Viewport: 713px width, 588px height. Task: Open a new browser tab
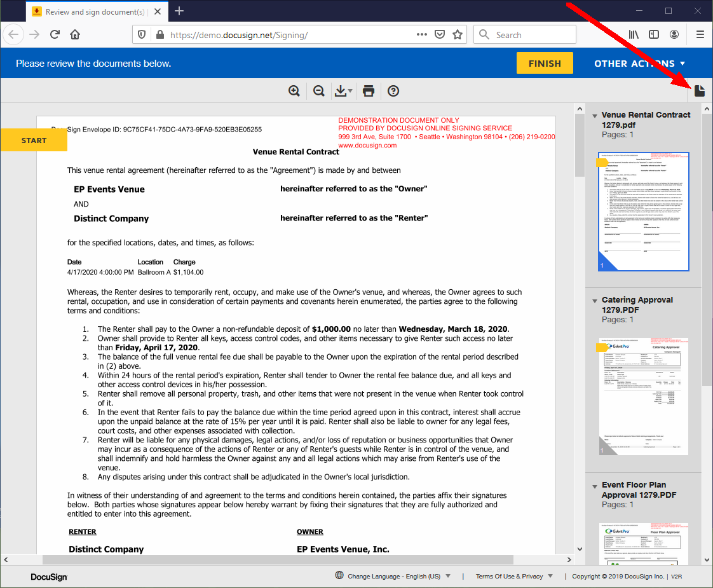pos(179,11)
